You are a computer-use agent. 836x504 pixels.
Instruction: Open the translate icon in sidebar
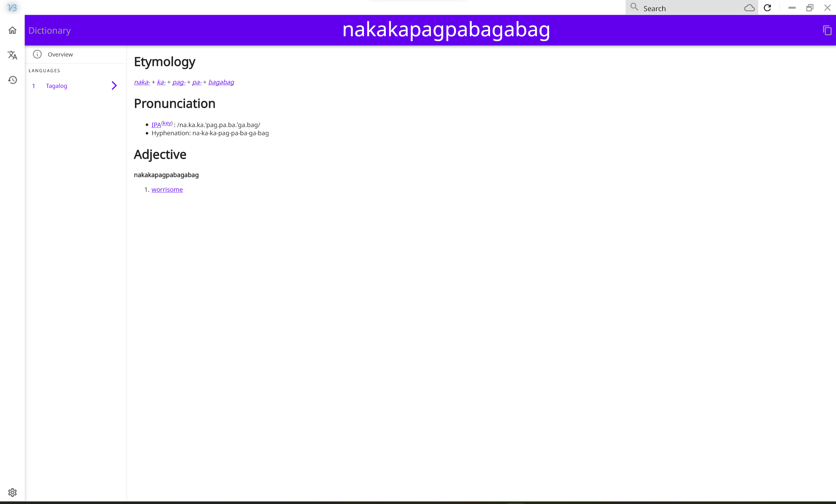coord(12,55)
